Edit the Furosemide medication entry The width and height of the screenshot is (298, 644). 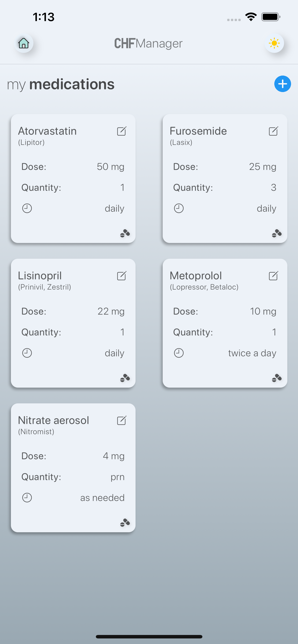click(273, 131)
